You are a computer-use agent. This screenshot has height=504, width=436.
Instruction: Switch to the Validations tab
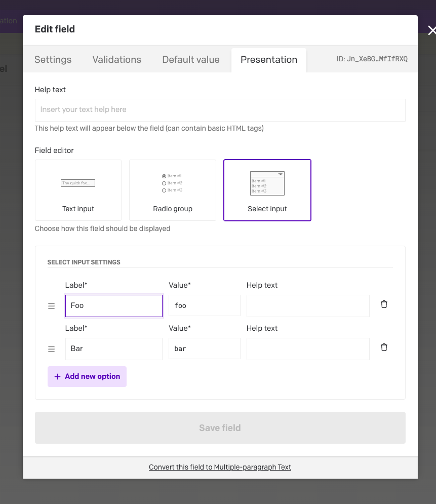(x=117, y=60)
